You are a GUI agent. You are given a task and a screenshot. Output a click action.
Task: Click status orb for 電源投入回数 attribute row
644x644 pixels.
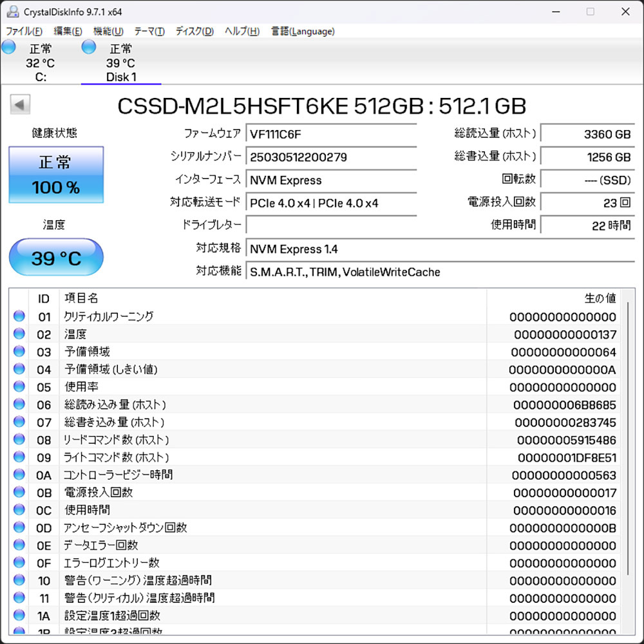pos(19,492)
